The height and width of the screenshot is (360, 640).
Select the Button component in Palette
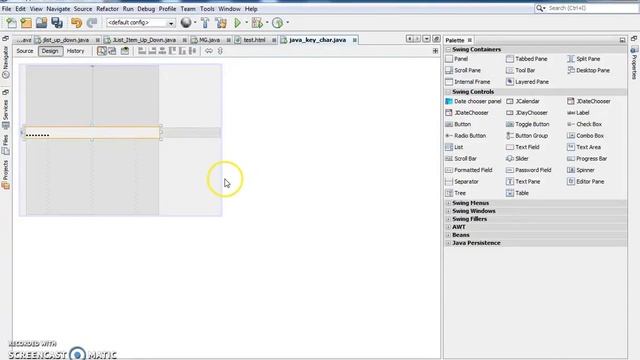click(458, 124)
